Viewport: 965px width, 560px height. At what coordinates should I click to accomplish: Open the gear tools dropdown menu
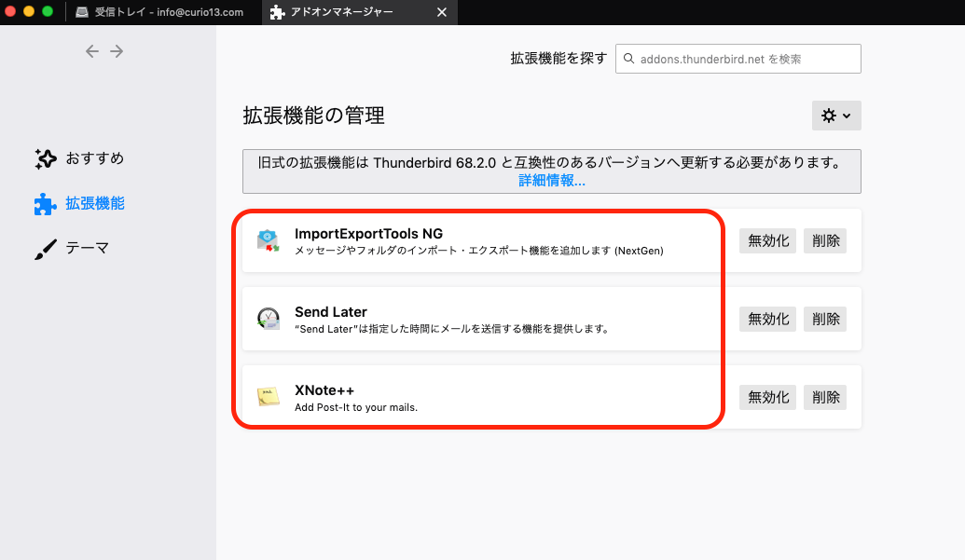click(x=836, y=116)
